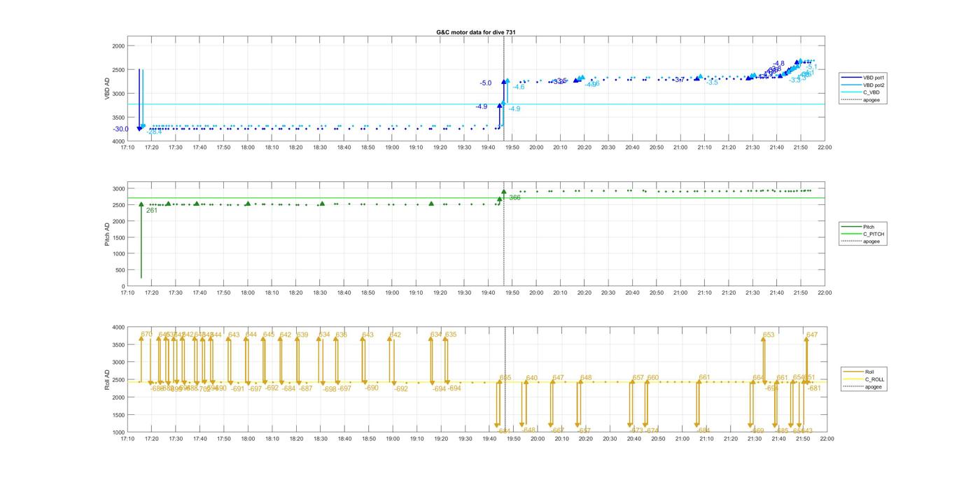
Task: Select 'VBD pot1' legend entry
Action: pos(862,77)
